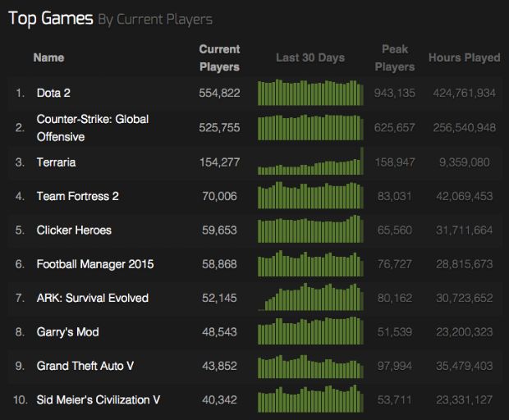Screen dimensions: 509x420
Task: Select hours played value 31,711,664
Action: (464, 231)
